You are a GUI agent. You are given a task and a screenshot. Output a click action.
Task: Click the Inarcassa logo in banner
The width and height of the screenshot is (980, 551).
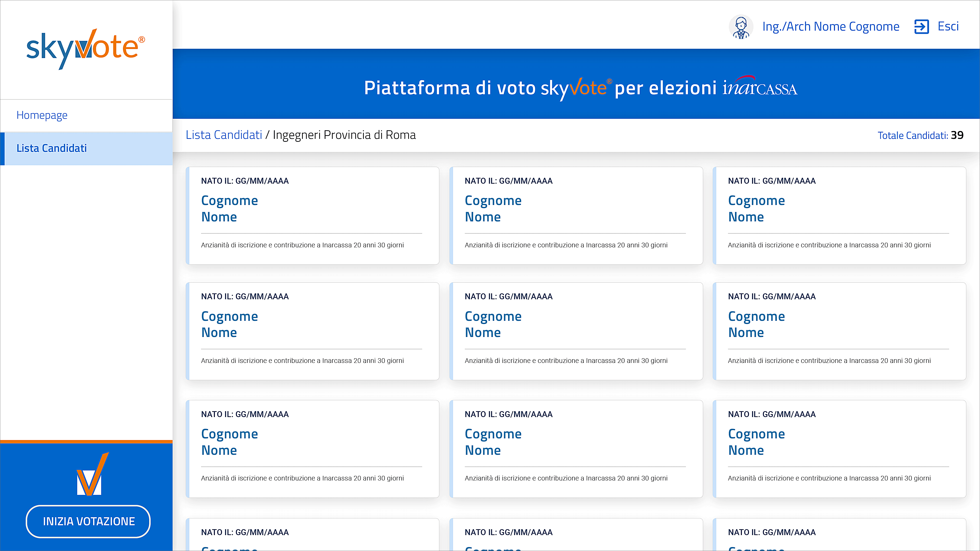click(x=760, y=87)
